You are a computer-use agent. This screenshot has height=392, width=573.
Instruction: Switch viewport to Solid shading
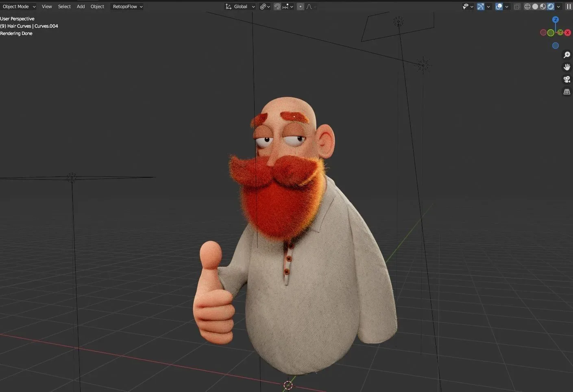(535, 7)
